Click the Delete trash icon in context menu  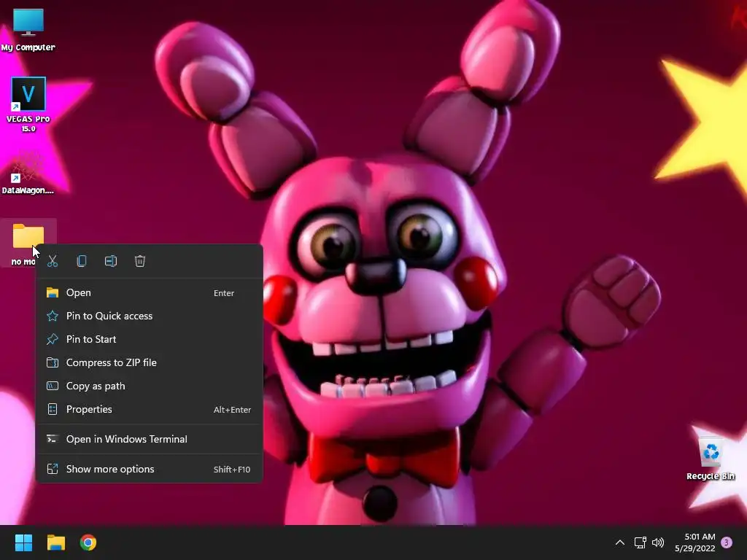[x=139, y=261]
